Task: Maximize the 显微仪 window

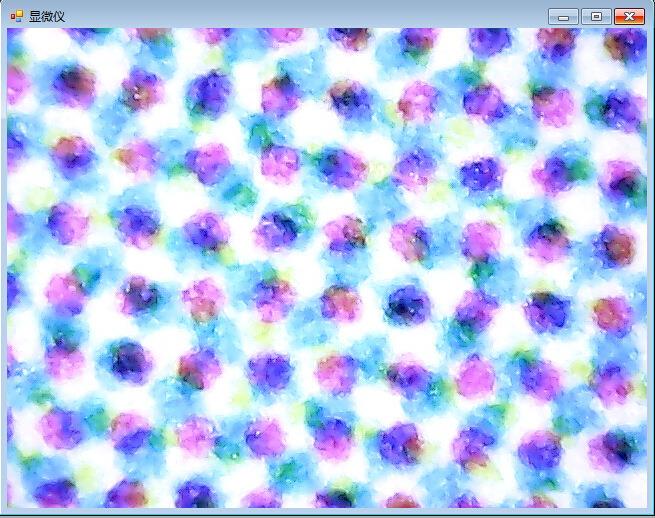Action: [x=597, y=17]
